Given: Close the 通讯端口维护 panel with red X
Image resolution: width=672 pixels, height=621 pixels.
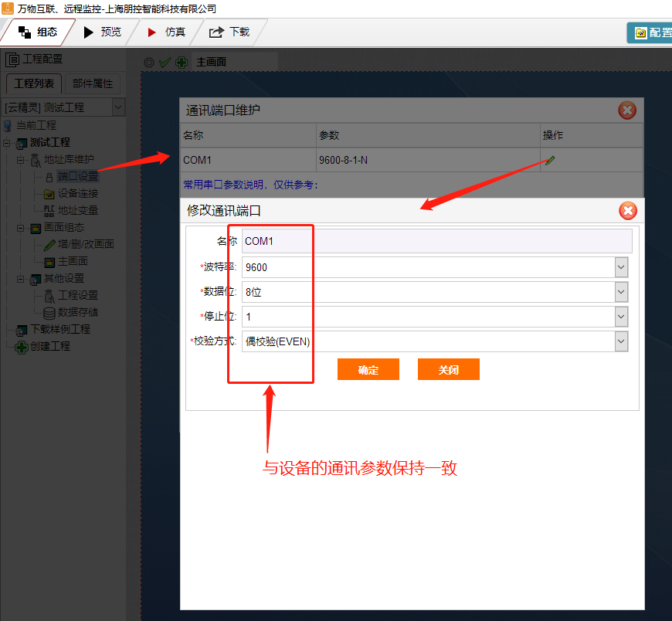Looking at the screenshot, I should [627, 110].
